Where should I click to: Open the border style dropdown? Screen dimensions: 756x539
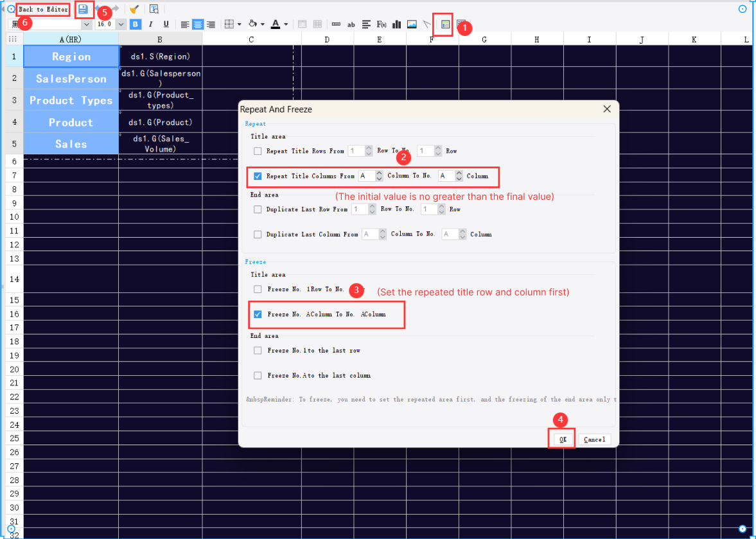(240, 24)
